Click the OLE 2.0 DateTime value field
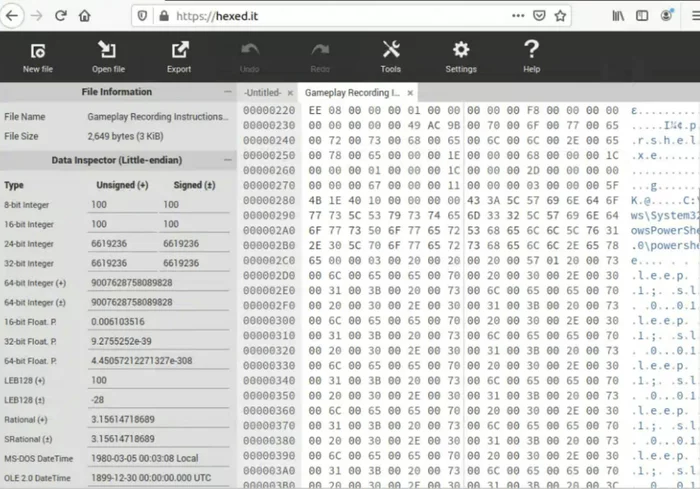Screen dimensions: 700x489 [158, 478]
